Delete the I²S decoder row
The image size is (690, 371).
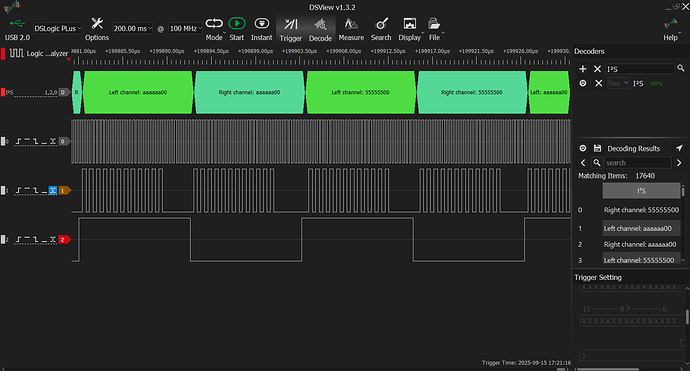pyautogui.click(x=598, y=83)
